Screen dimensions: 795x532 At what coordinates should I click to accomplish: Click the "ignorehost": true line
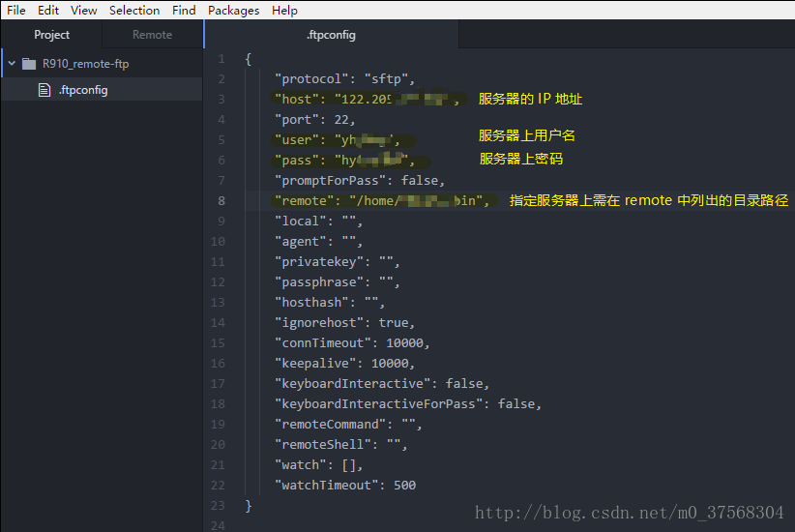[344, 322]
